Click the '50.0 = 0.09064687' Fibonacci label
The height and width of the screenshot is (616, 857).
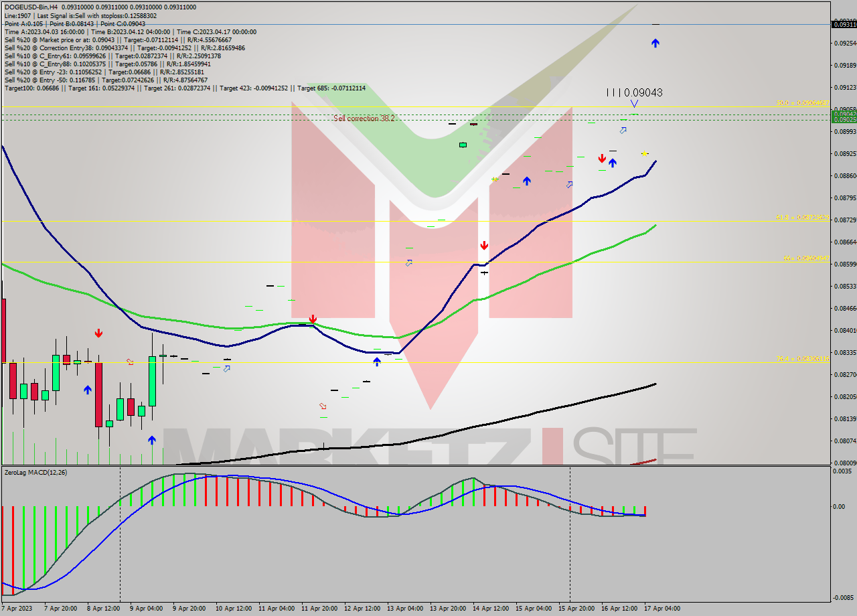click(x=802, y=103)
